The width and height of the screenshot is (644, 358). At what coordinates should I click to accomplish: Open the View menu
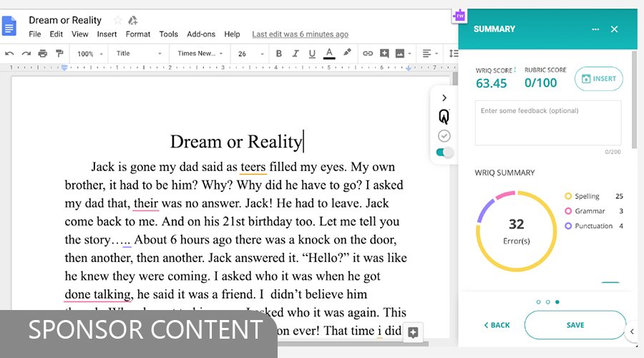(x=80, y=34)
